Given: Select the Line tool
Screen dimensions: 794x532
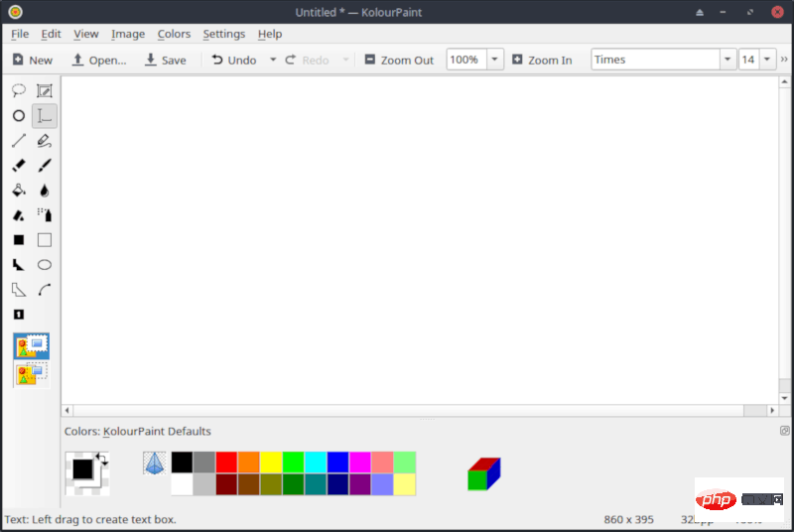Looking at the screenshot, I should click(19, 140).
